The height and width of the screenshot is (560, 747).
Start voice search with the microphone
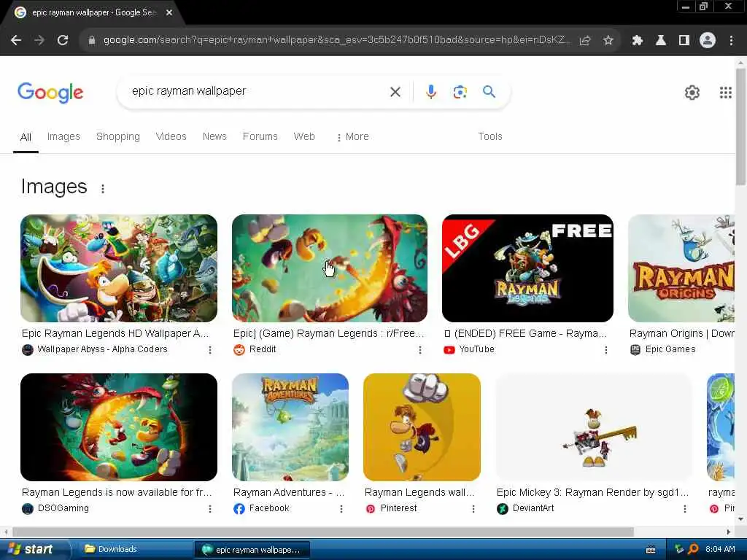point(430,91)
